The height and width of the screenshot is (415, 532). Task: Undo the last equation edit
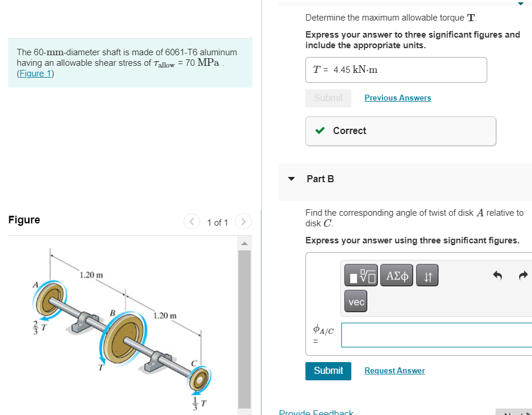pyautogui.click(x=497, y=275)
